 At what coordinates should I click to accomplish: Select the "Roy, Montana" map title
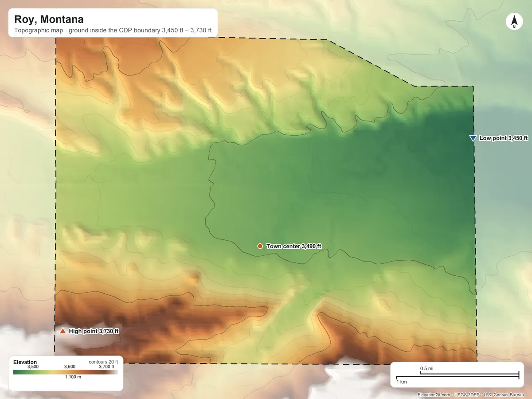point(49,20)
